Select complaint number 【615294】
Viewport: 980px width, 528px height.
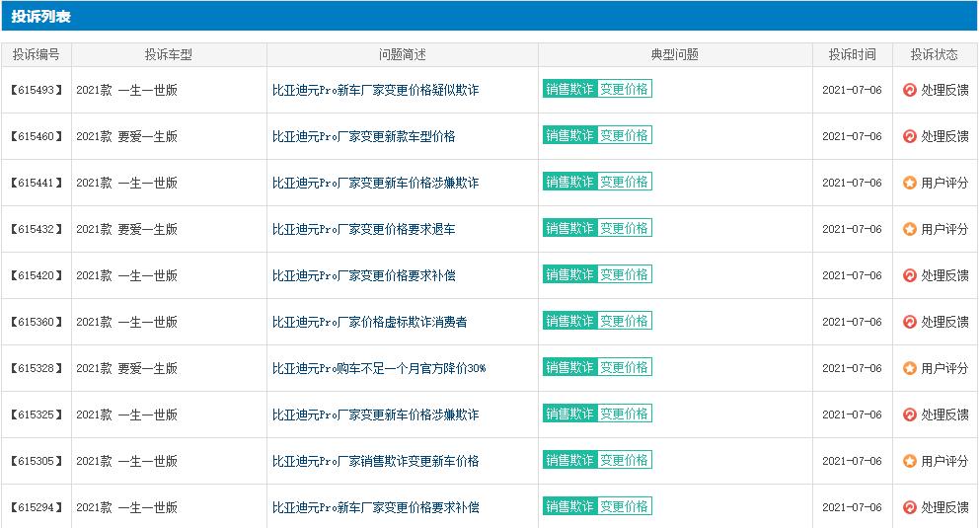click(x=37, y=507)
